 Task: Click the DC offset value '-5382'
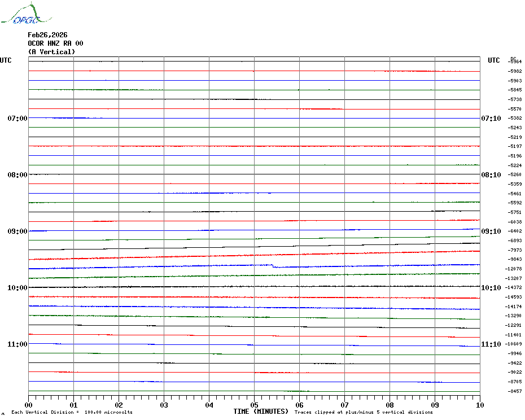point(515,118)
